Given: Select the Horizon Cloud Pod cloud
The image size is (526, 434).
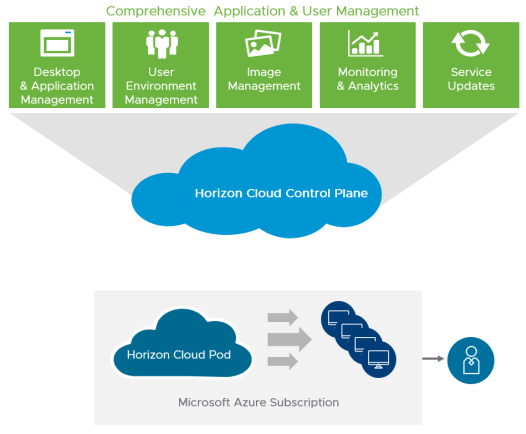Looking at the screenshot, I should pyautogui.click(x=182, y=343).
